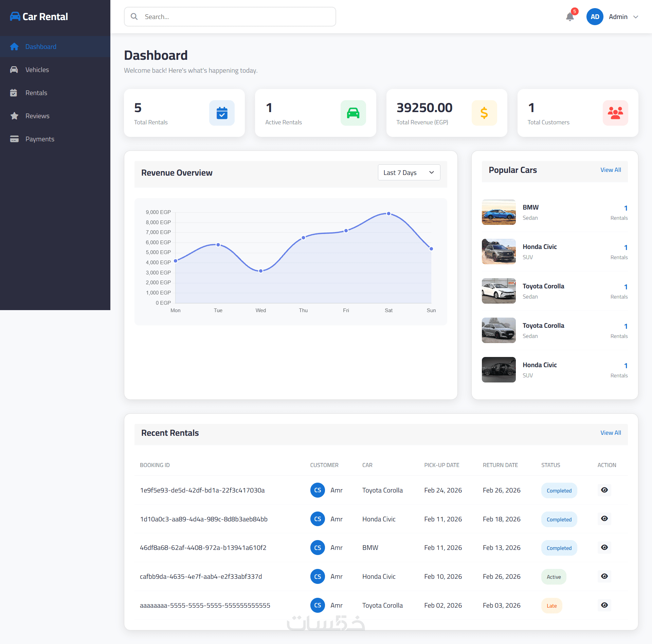
Task: Open the Last 7 Days dropdown
Action: [409, 173]
